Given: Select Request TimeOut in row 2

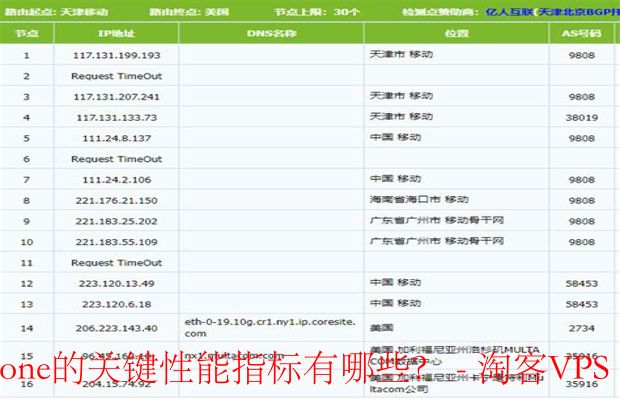Looking at the screenshot, I should click(x=117, y=76).
